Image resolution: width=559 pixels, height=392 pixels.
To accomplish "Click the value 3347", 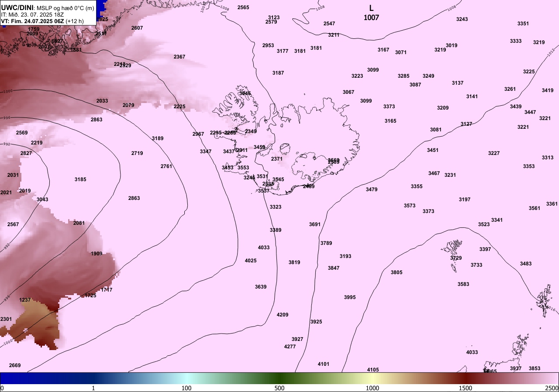I will (x=206, y=151).
